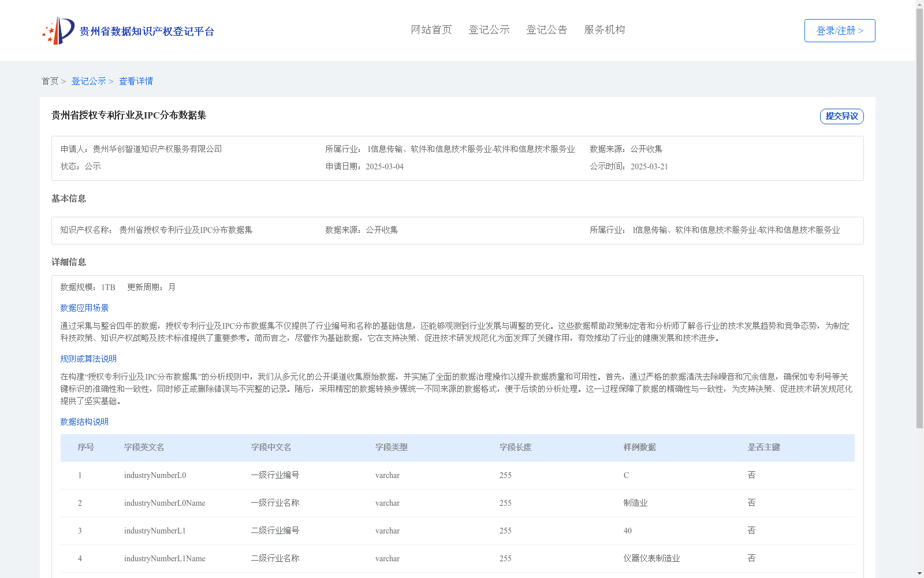The width and height of the screenshot is (924, 578).
Task: Click the application date 2025-03-04
Action: [x=385, y=166]
